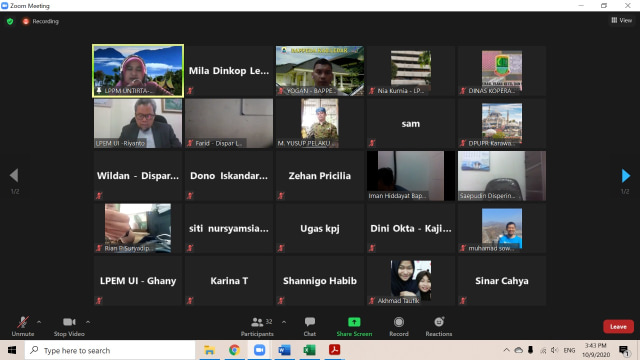Open File Explorer from taskbar
The width and height of the screenshot is (640, 360).
tap(209, 350)
